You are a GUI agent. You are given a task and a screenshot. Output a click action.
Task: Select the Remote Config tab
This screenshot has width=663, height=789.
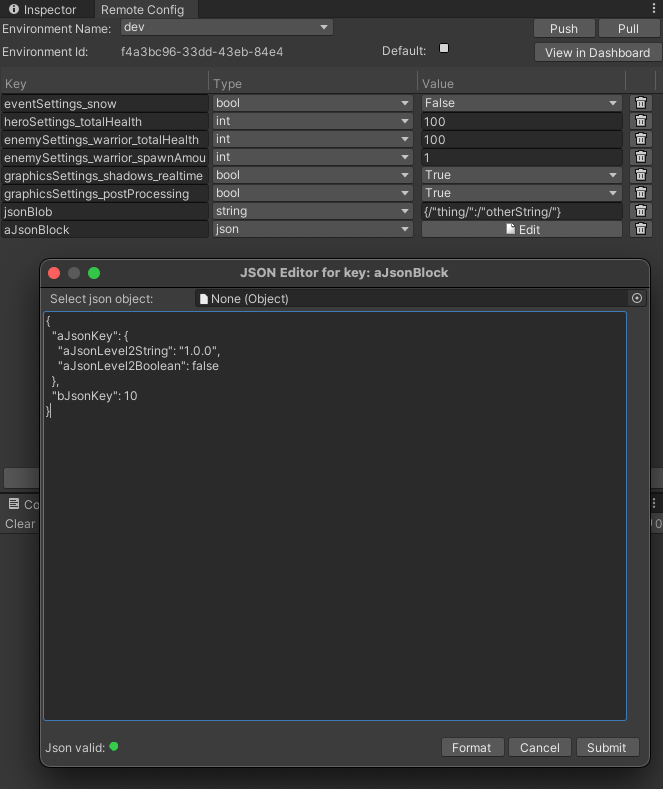[x=142, y=9]
